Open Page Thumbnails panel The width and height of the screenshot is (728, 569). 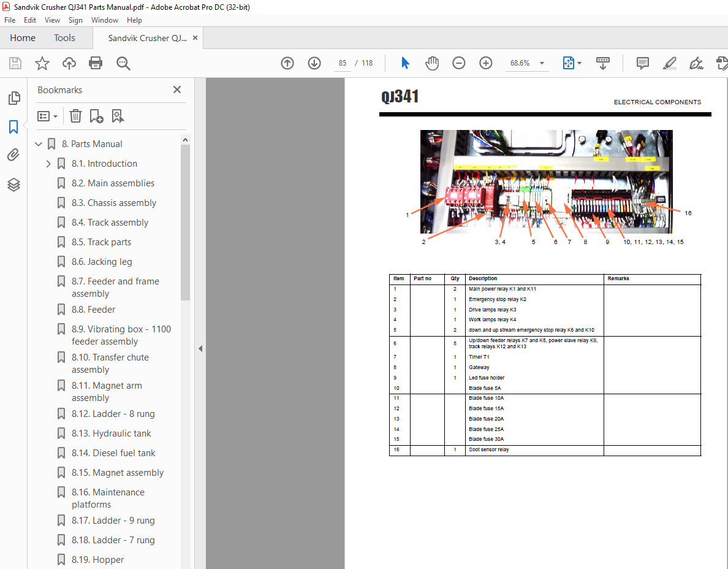tap(14, 98)
